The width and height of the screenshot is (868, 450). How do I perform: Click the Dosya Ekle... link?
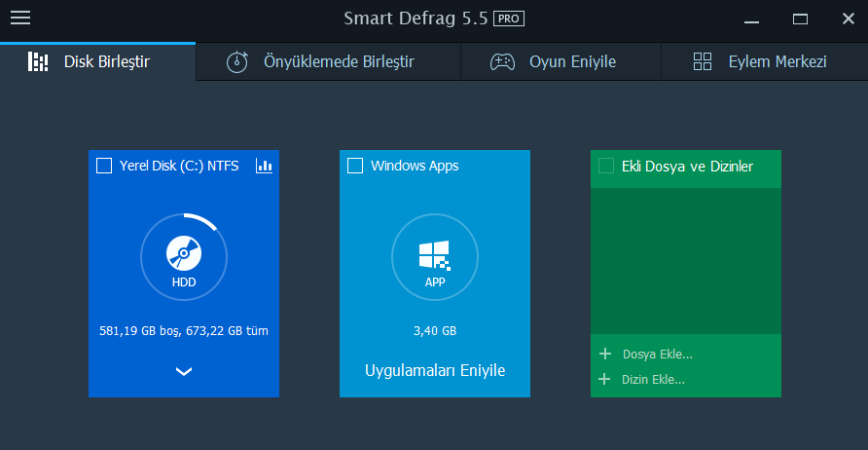[x=658, y=355]
